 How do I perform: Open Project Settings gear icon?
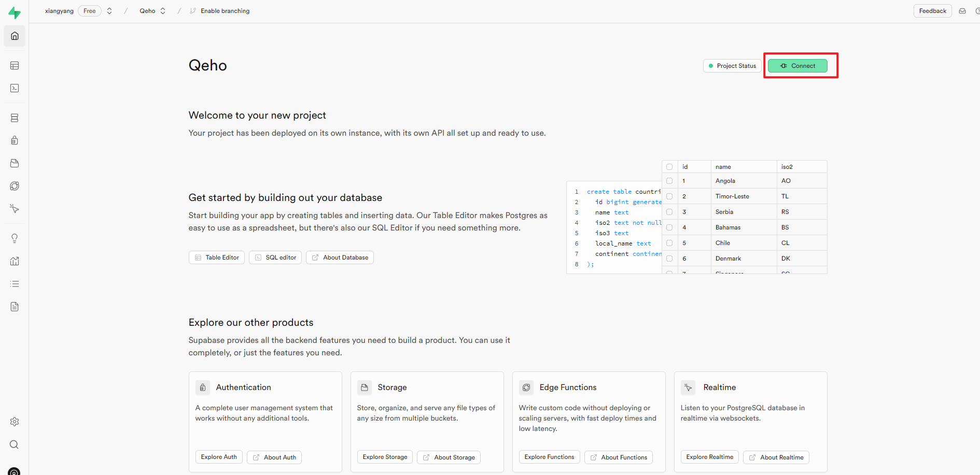click(15, 422)
